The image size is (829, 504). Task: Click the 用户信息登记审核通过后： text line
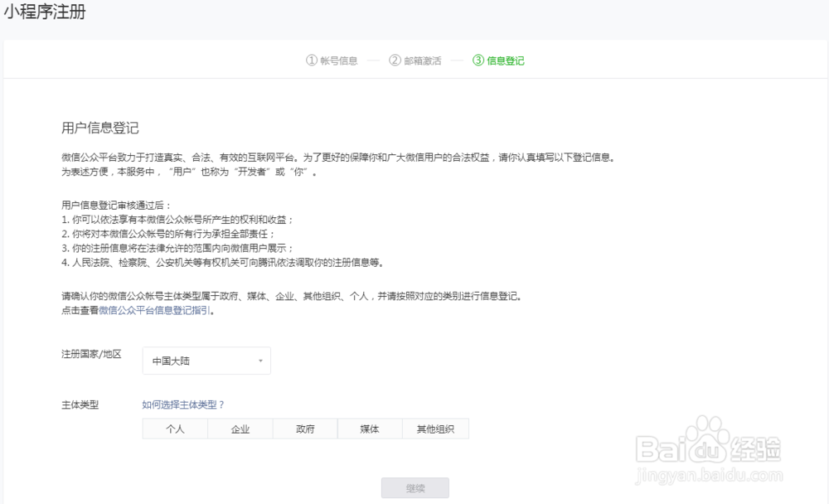coord(116,206)
